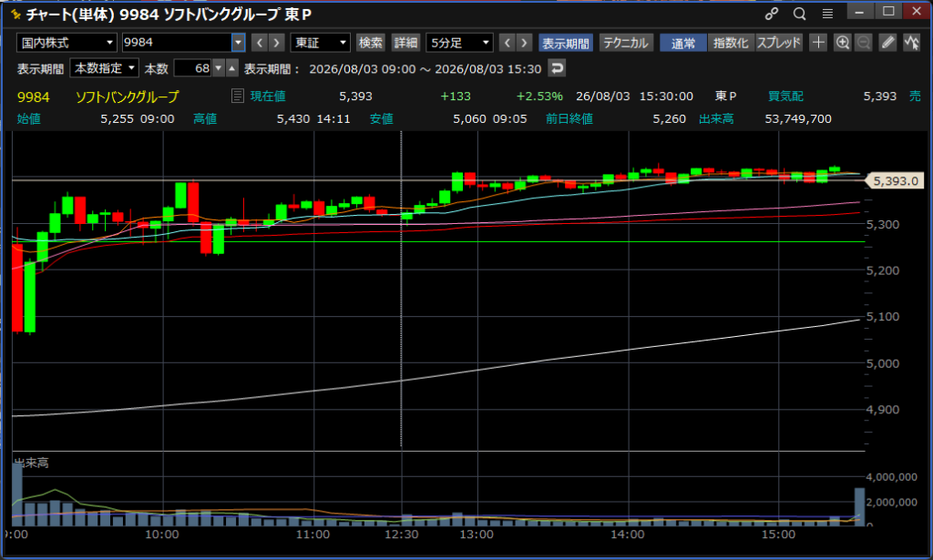
Task: Go to next stock code arrow
Action: (x=276, y=43)
